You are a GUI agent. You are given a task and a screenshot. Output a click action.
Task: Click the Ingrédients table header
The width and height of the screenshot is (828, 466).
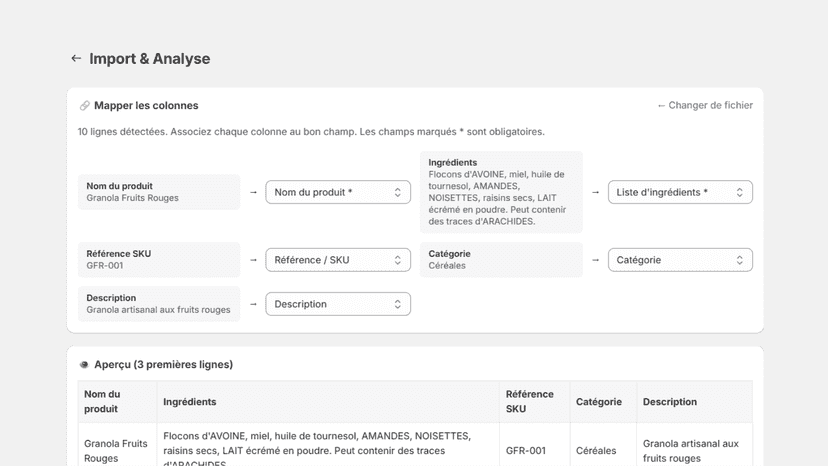coord(328,402)
